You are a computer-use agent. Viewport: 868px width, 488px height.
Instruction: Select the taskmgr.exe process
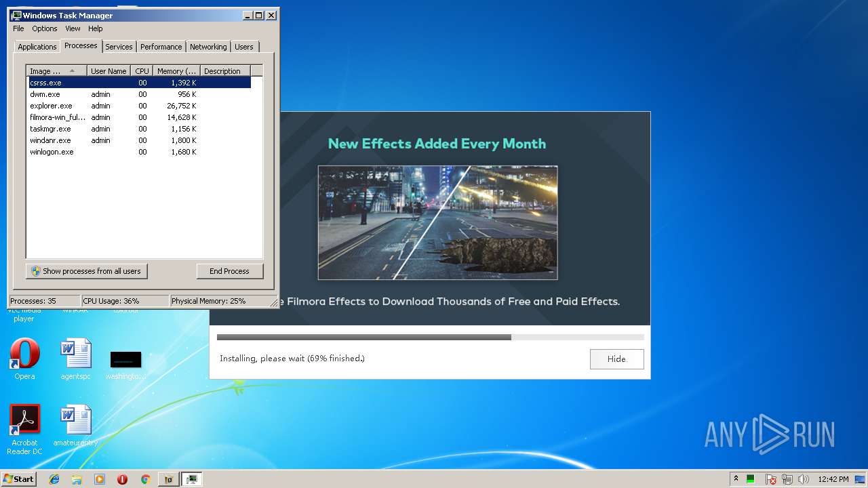click(139, 129)
